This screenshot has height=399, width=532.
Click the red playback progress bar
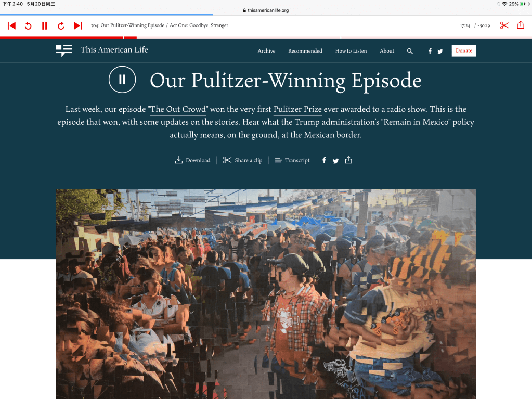[x=266, y=37]
